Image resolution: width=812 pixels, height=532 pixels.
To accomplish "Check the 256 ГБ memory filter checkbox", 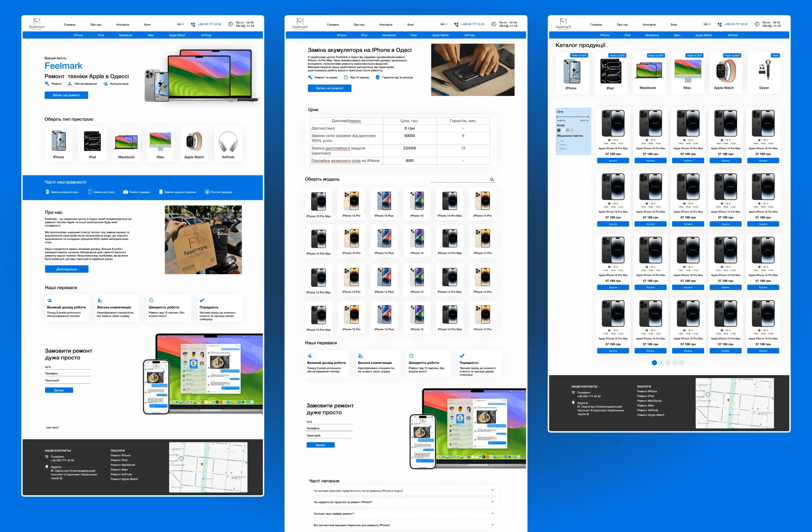I will (558, 148).
